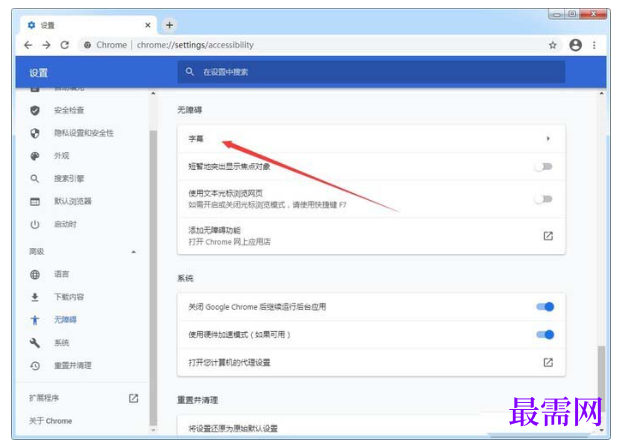The image size is (621, 443).
Task: Click the palette icon for 外观
Action: [x=35, y=156]
